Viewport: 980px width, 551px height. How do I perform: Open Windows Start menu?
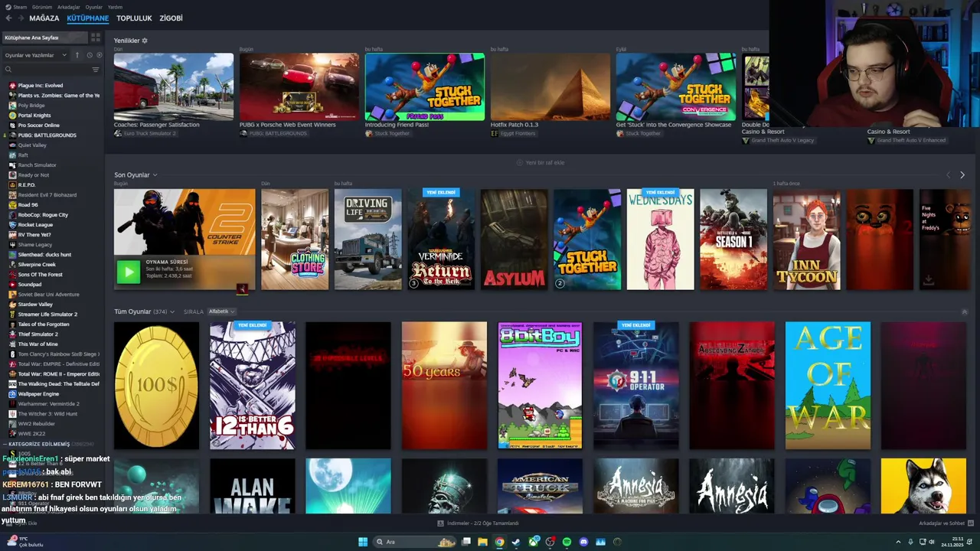click(363, 542)
